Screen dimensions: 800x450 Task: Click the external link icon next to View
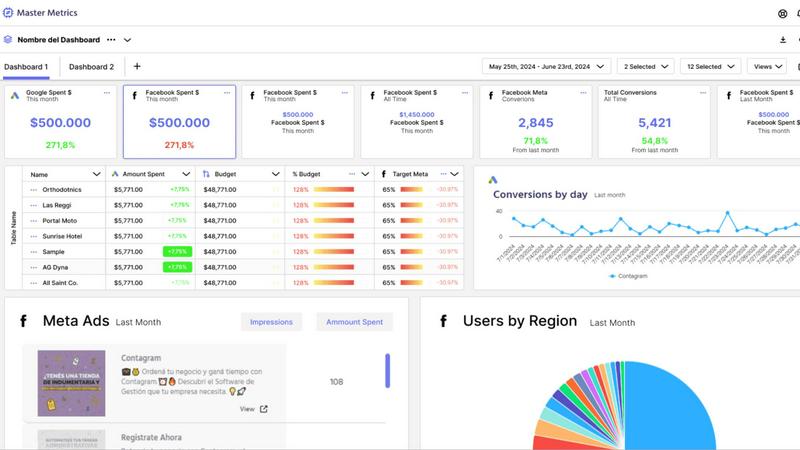pos(264,409)
